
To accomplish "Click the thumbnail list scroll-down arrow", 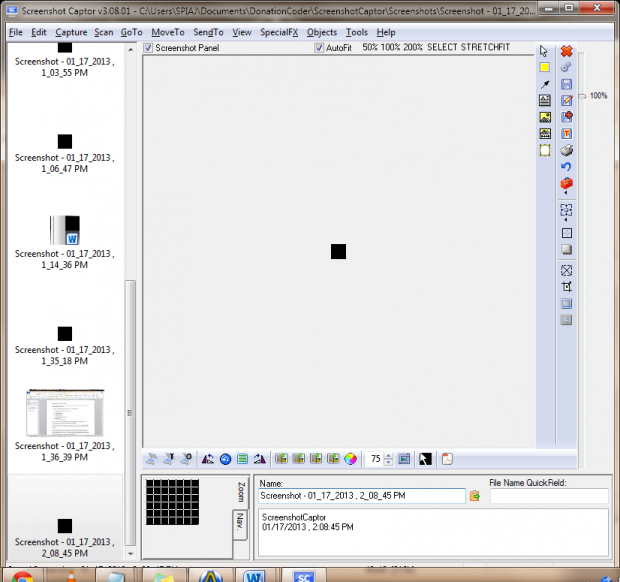I will [130, 554].
